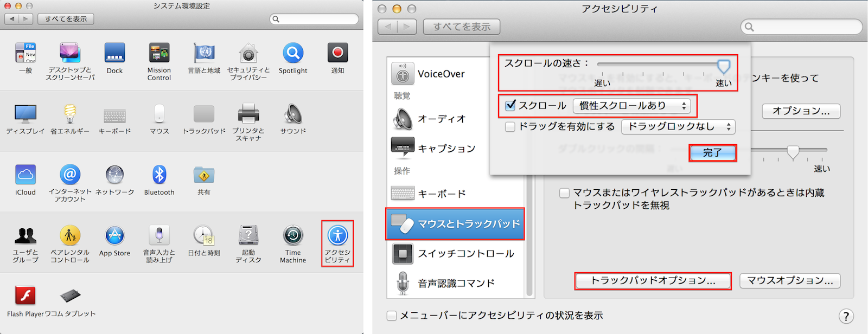Viewport: 868px width, 334px height.
Task: Open アクセシビリティ preferences icon
Action: pos(337,235)
